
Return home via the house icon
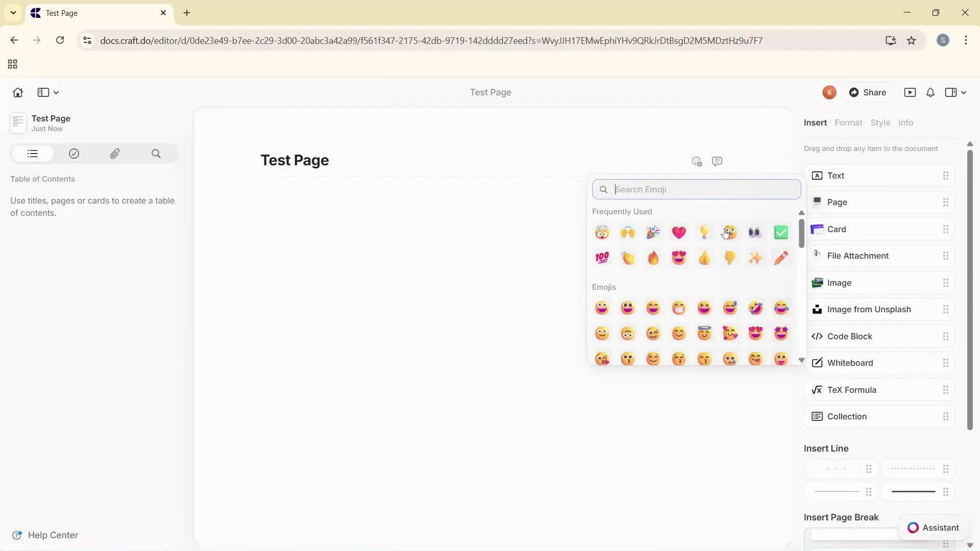(x=17, y=92)
